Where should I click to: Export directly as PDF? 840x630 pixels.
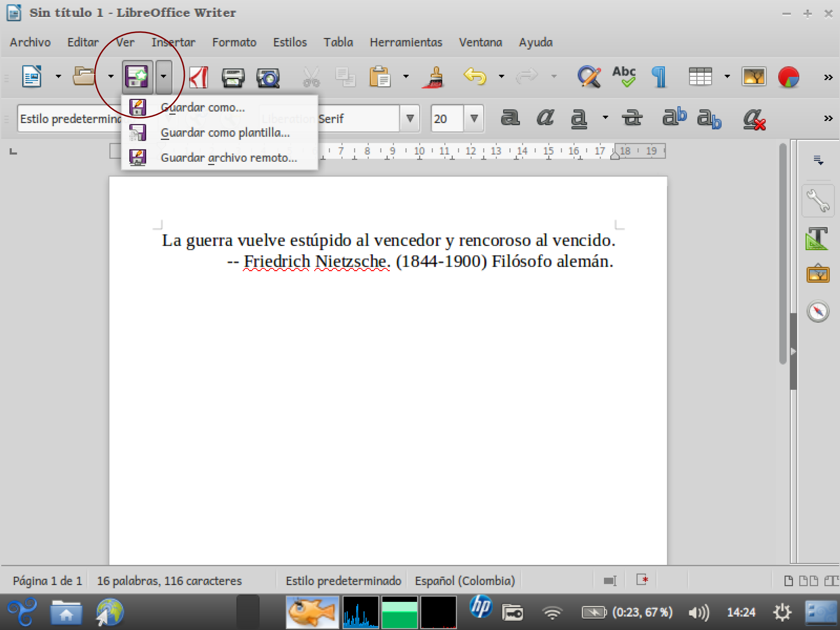(x=198, y=77)
